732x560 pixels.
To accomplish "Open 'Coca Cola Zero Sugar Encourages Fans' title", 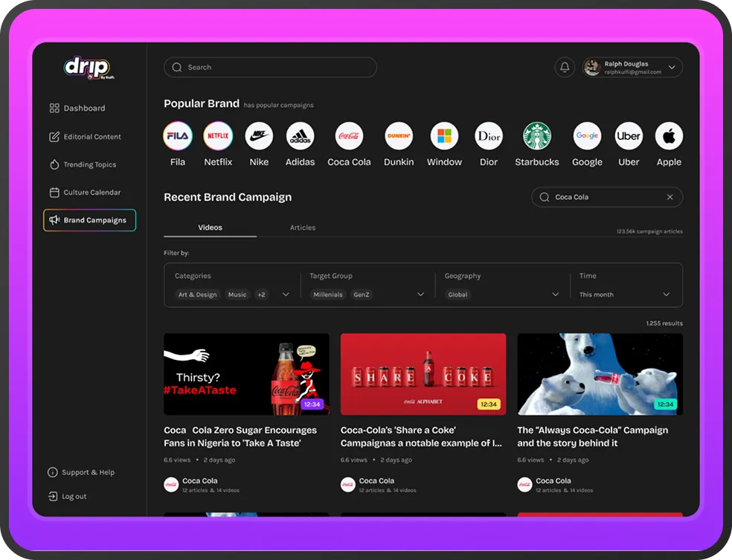I will tap(240, 437).
